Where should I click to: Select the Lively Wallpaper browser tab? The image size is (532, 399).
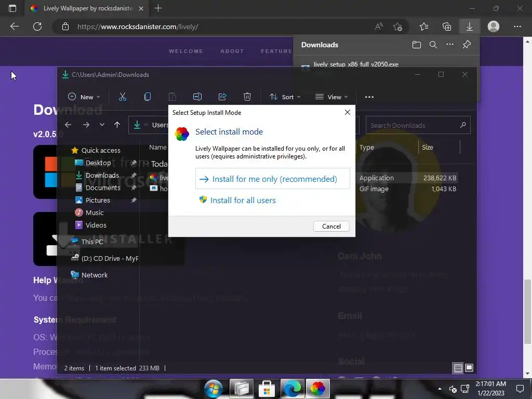point(87,8)
